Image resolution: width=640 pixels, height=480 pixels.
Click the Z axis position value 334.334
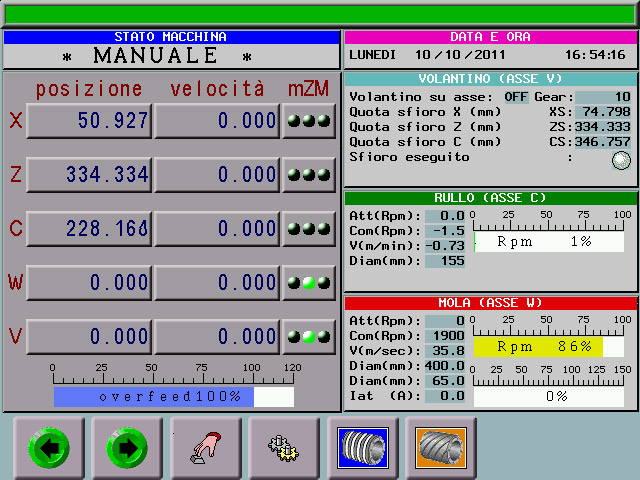click(x=89, y=175)
